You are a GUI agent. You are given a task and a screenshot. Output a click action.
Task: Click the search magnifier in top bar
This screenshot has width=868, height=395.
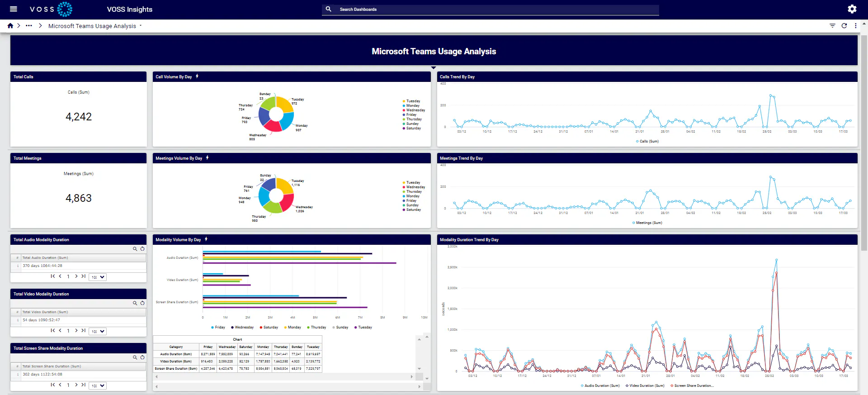pos(329,9)
